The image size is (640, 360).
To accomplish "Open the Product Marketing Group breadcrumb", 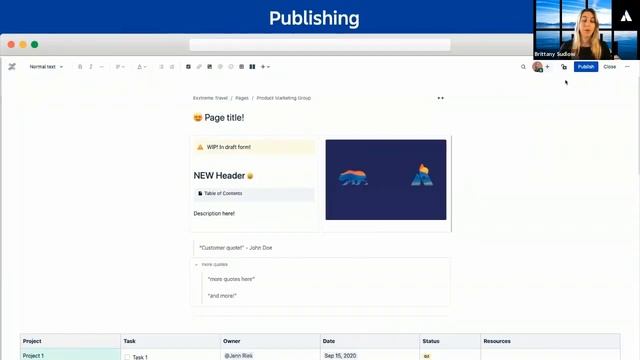I will click(x=284, y=98).
